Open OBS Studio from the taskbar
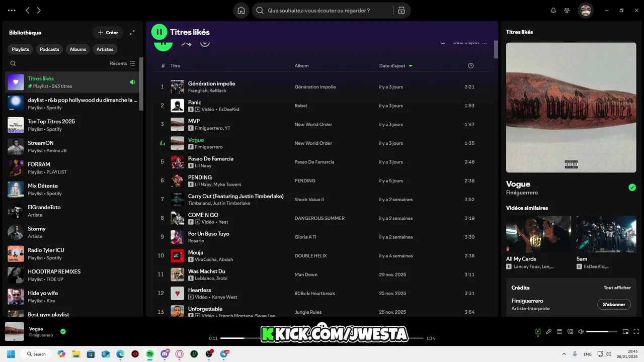 [x=209, y=354]
